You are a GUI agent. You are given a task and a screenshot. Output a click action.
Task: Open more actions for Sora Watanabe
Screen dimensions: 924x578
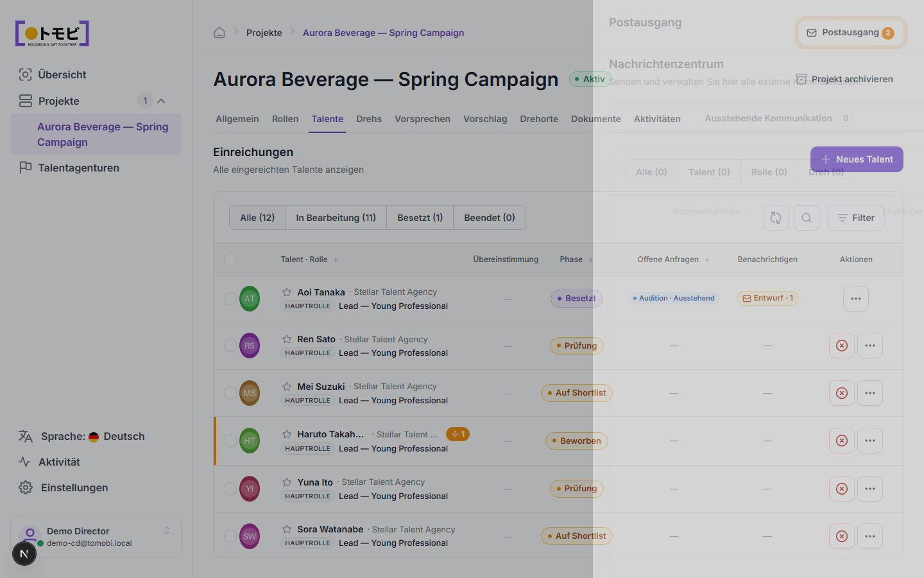click(x=870, y=536)
